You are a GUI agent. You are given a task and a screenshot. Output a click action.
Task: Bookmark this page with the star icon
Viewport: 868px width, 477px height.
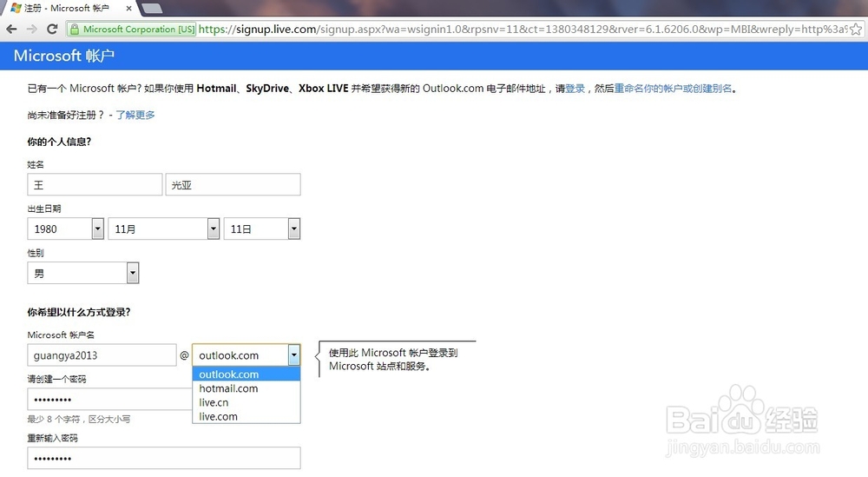pos(856,30)
